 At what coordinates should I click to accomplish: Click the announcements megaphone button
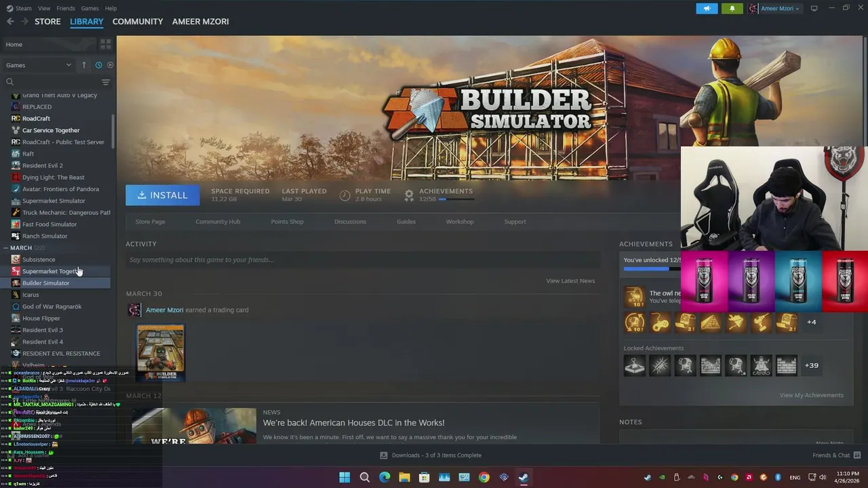[x=707, y=8]
